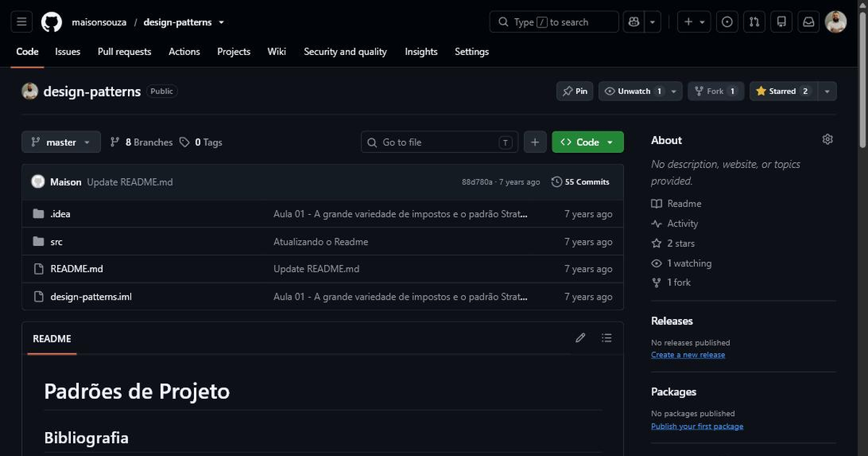
Task: Click Publish your first package link
Action: click(697, 426)
